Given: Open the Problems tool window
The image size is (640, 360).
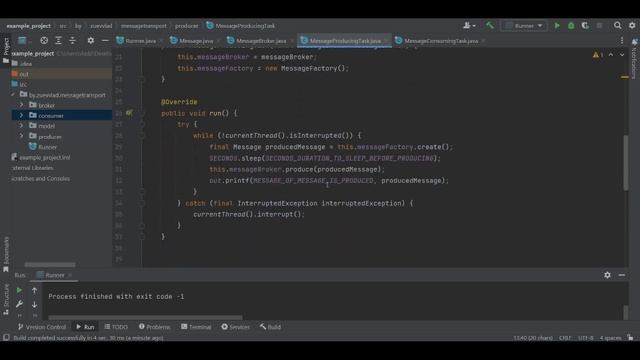Looking at the screenshot, I should [x=154, y=327].
